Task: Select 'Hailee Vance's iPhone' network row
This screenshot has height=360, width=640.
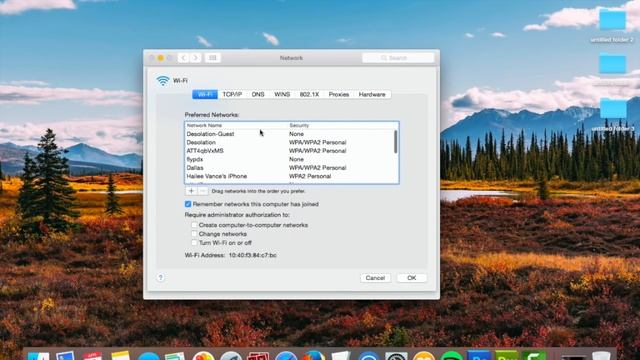Action: click(290, 176)
